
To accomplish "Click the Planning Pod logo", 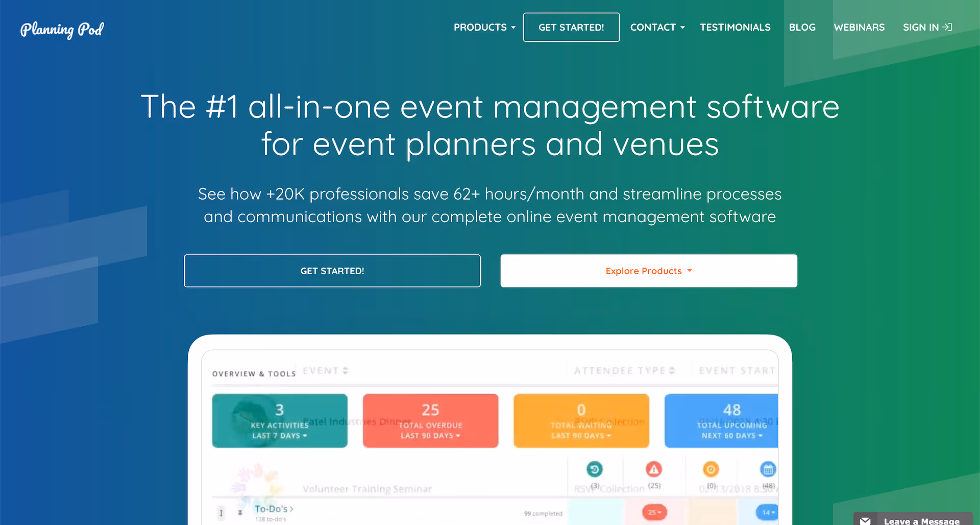I will tap(62, 29).
